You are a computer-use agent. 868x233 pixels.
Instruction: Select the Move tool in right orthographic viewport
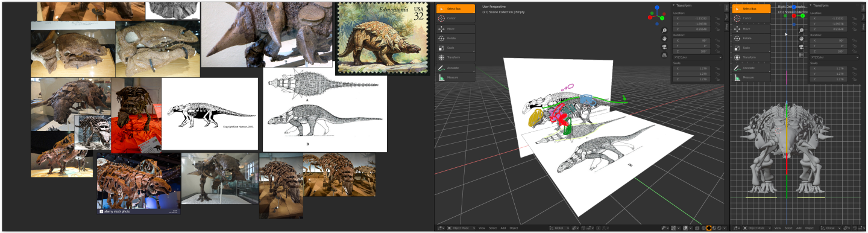(751, 29)
